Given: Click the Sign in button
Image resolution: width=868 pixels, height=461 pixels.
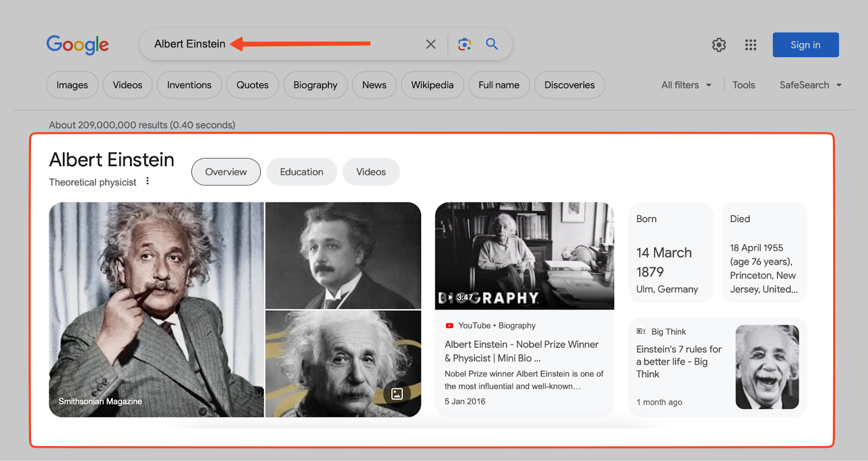Looking at the screenshot, I should (806, 45).
